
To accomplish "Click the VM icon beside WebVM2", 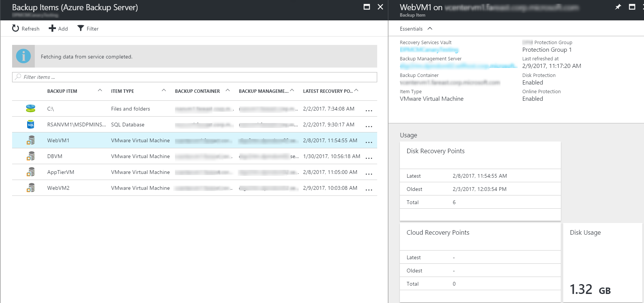I will point(31,188).
